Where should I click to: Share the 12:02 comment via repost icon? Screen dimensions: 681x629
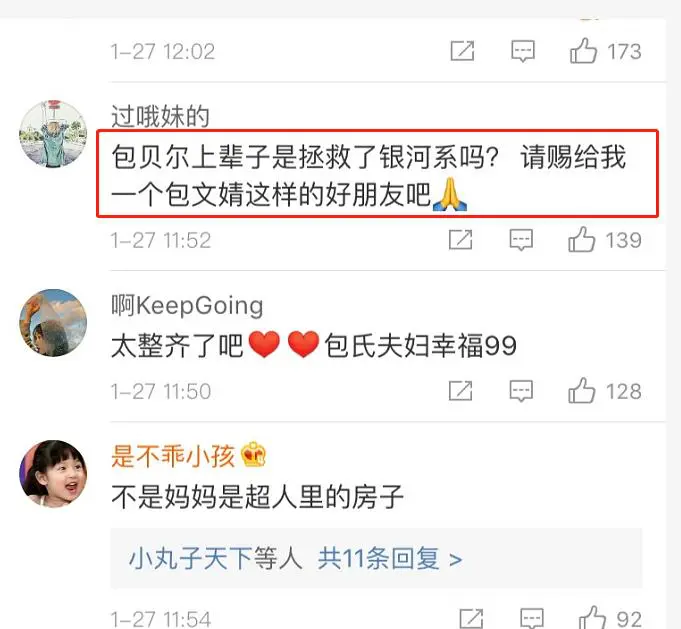[462, 51]
